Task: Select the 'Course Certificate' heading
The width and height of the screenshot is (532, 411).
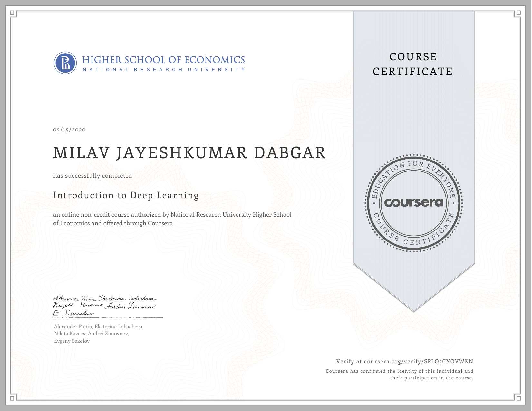Action: (413, 64)
